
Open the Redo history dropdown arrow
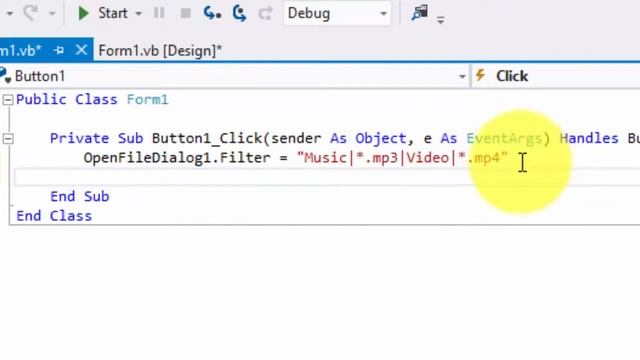[52, 13]
